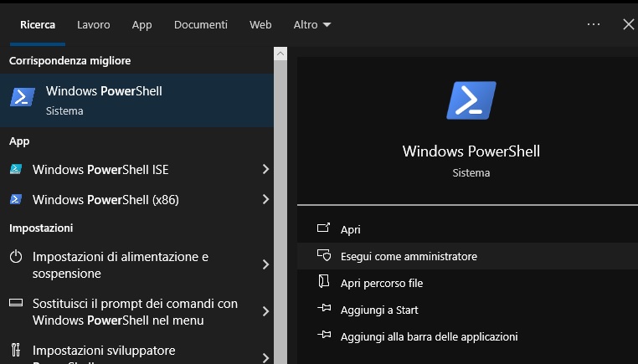
Task: Switch to the Documenti tab
Action: [x=201, y=25]
